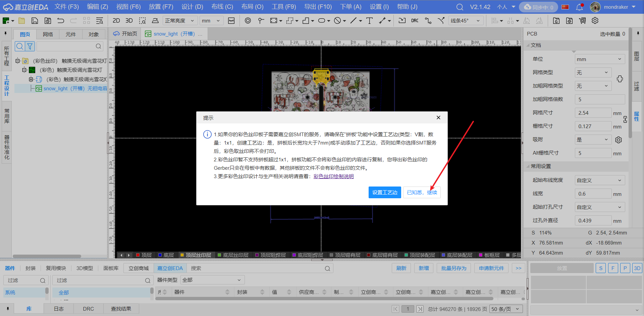The width and height of the screenshot is (644, 316).
Task: Click the find and search list icon
Action: [100, 21]
